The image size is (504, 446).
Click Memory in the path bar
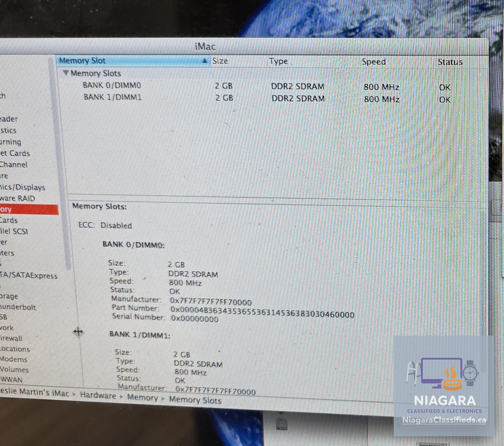pyautogui.click(x=143, y=397)
